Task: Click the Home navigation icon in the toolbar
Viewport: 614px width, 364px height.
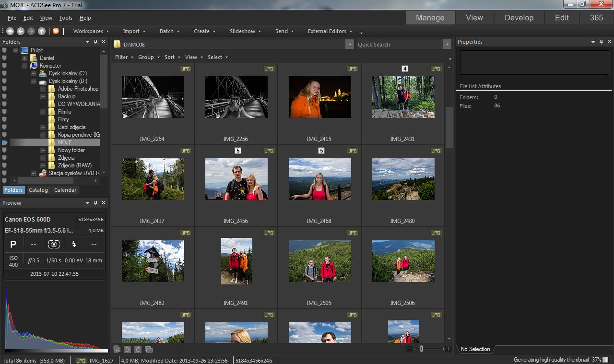Action: [x=10, y=31]
